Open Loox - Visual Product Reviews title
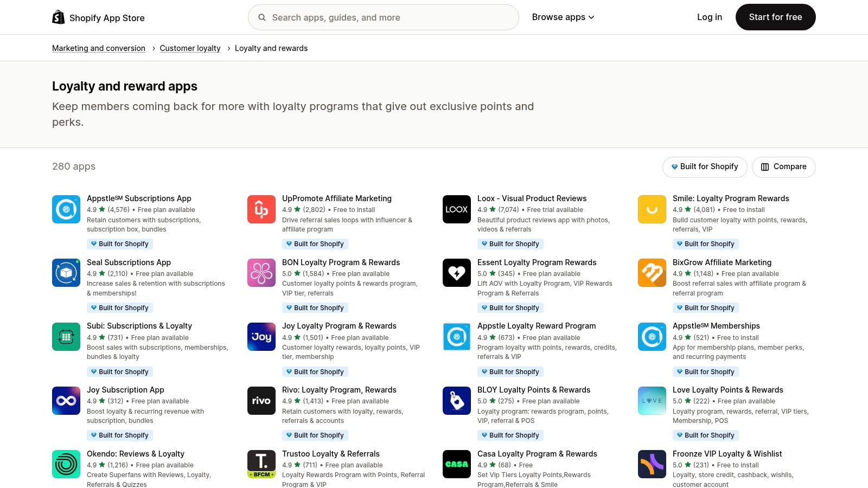Image resolution: width=868 pixels, height=488 pixels. tap(532, 198)
